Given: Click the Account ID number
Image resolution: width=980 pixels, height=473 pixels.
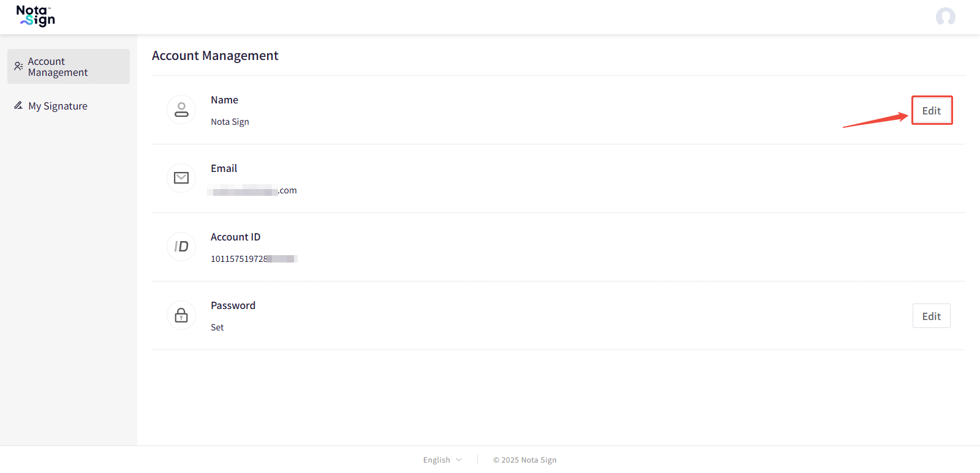Looking at the screenshot, I should pyautogui.click(x=253, y=259).
